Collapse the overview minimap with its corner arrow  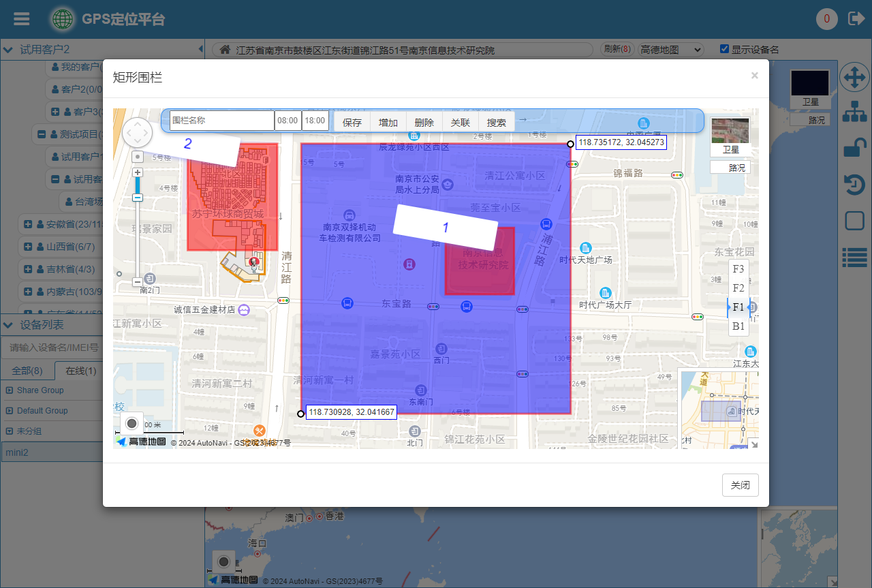tap(753, 444)
